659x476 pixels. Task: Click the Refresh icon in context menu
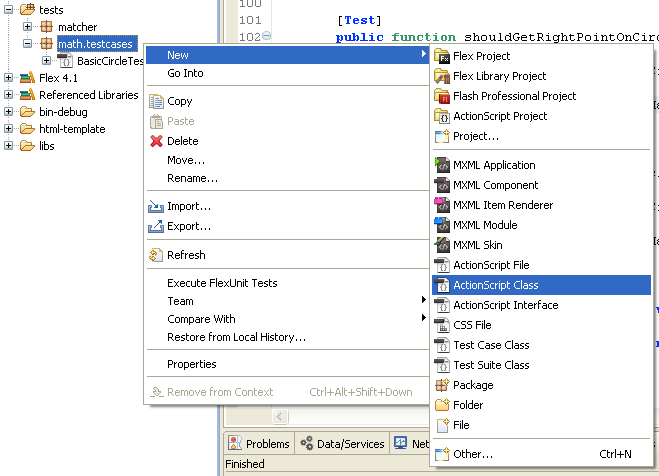click(156, 255)
